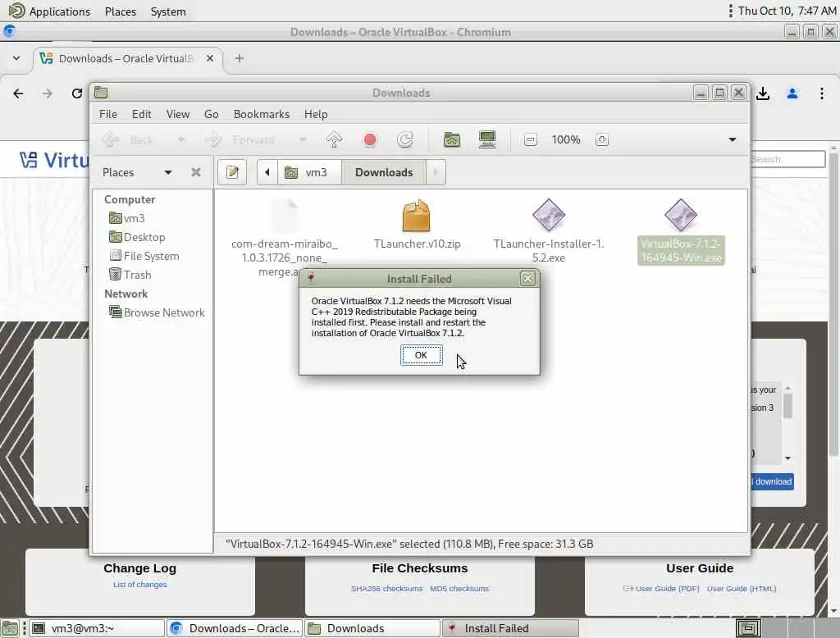Open User Guide (PDF) link
840x638 pixels.
[x=662, y=588]
